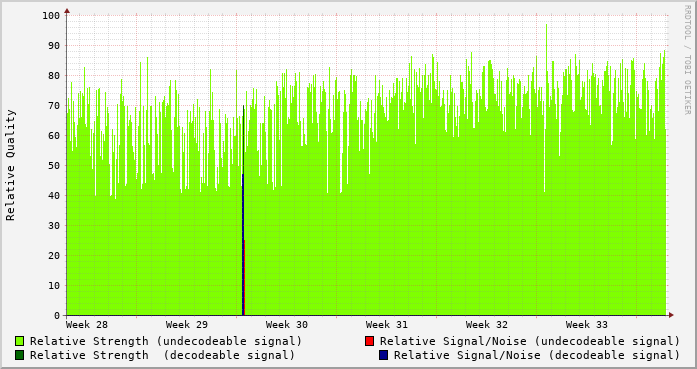Click the blue legend swatch
Viewport: 697px width, 369px height.
384,355
